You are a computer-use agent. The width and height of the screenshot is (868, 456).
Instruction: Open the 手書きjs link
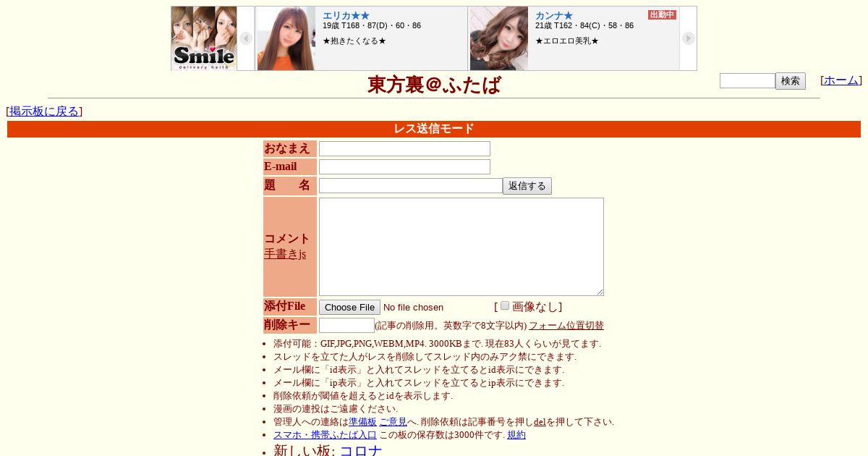[x=285, y=254]
